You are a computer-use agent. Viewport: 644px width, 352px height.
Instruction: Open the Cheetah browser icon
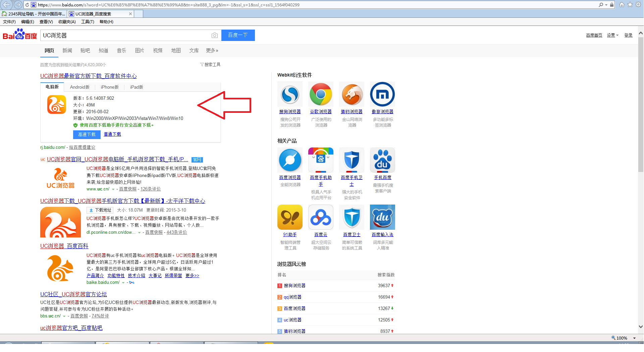352,94
